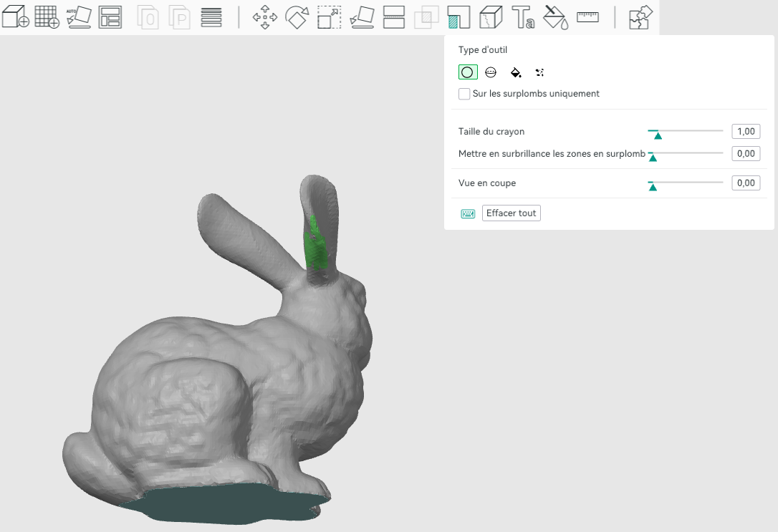This screenshot has height=532, width=778.
Task: Select the Move tool
Action: tap(265, 17)
